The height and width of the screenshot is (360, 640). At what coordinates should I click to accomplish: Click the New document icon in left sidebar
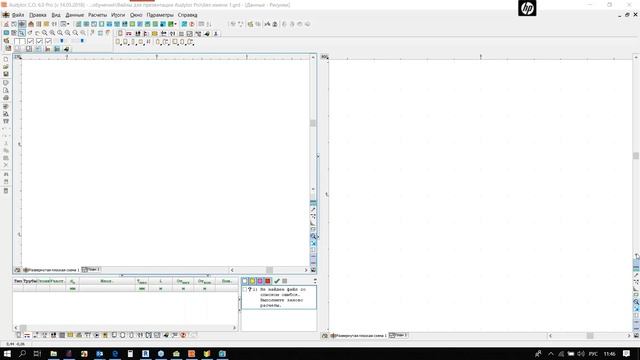click(x=6, y=59)
